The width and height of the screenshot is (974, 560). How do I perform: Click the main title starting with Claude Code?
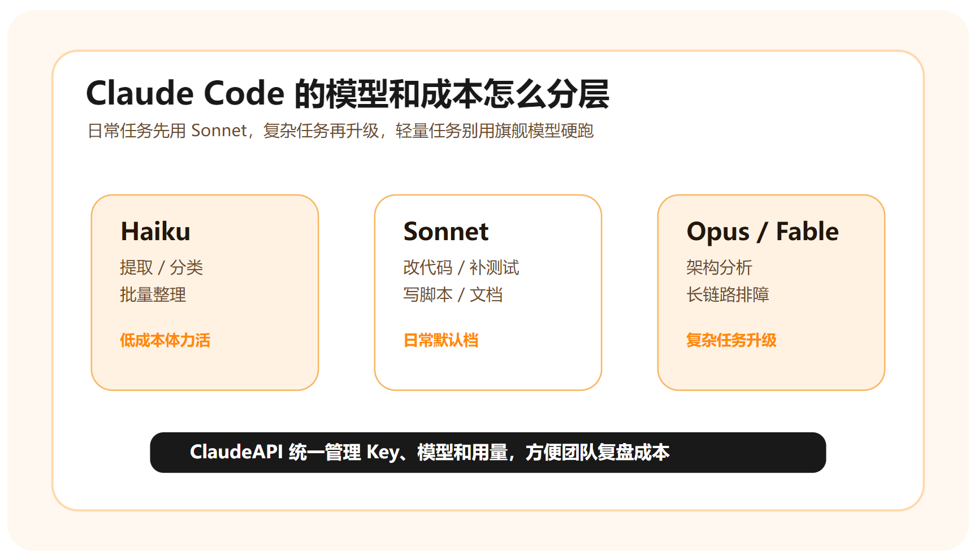pos(347,94)
